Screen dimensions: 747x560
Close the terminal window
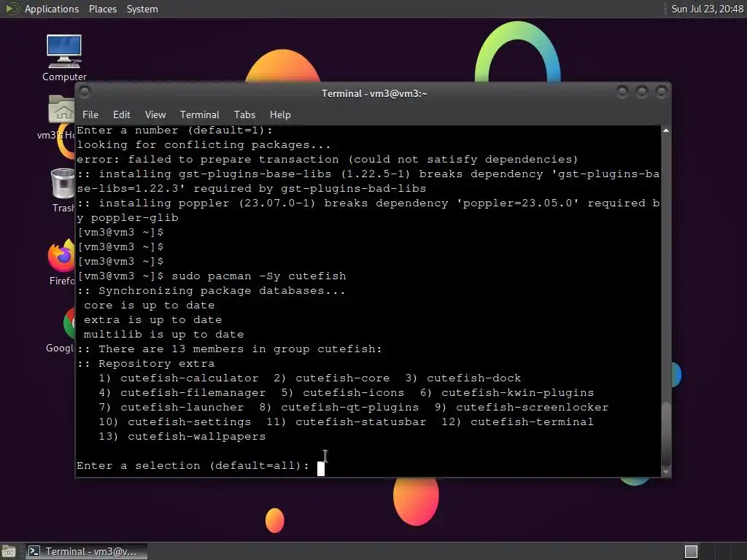[x=661, y=92]
